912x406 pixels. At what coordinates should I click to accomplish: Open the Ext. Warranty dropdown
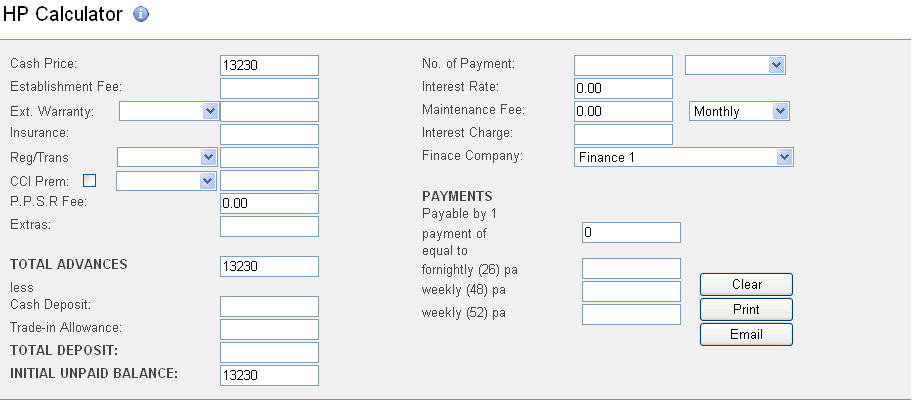[x=168, y=111]
